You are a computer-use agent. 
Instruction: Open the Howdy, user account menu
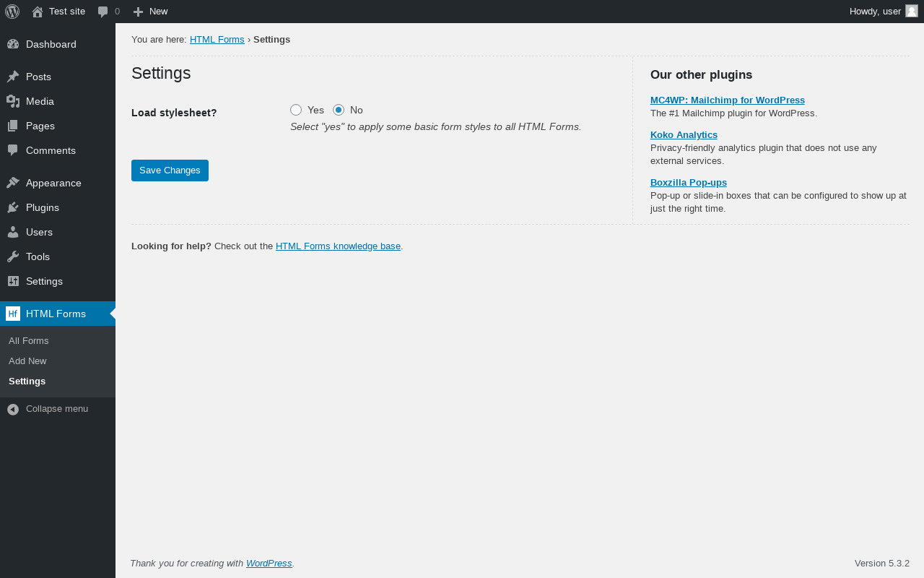tap(875, 12)
